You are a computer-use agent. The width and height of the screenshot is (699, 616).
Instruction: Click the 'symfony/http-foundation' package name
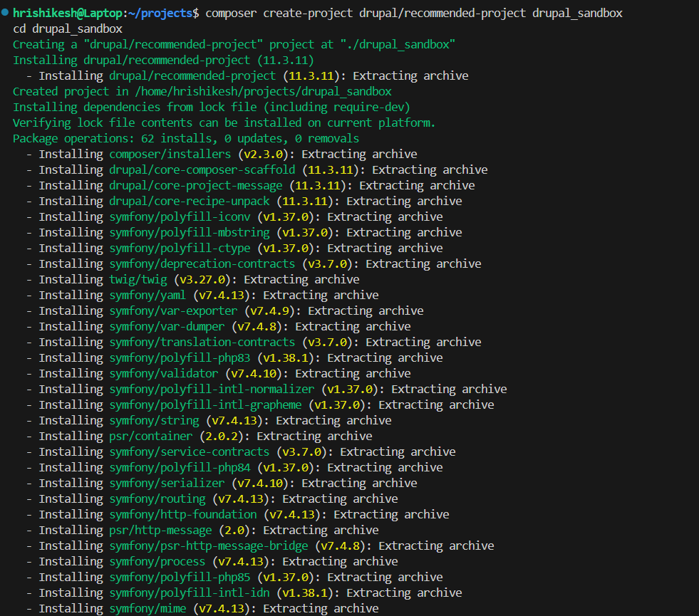(183, 514)
